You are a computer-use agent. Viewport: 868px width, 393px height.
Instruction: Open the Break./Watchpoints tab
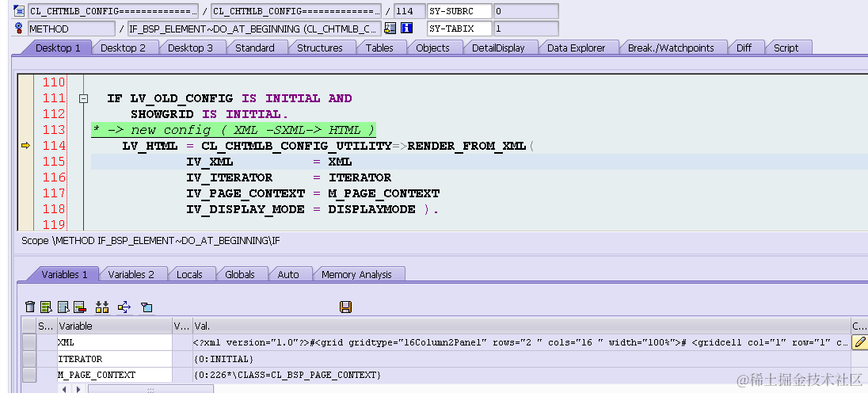(671, 48)
